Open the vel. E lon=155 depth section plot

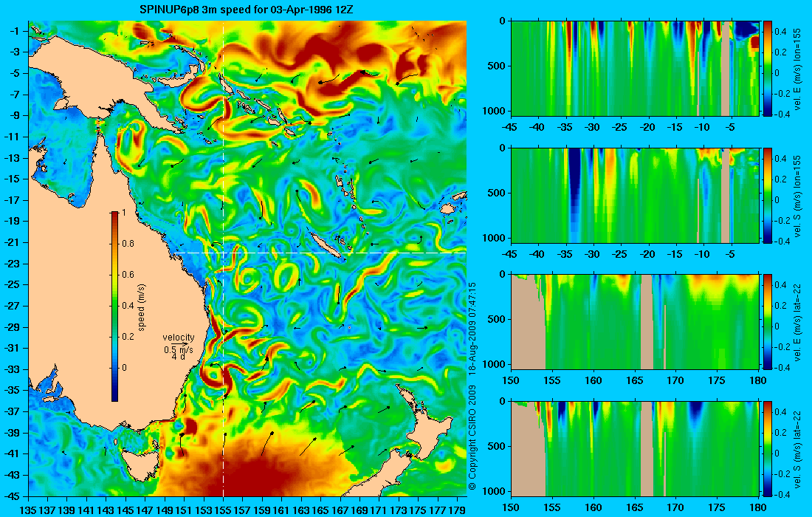coord(634,69)
